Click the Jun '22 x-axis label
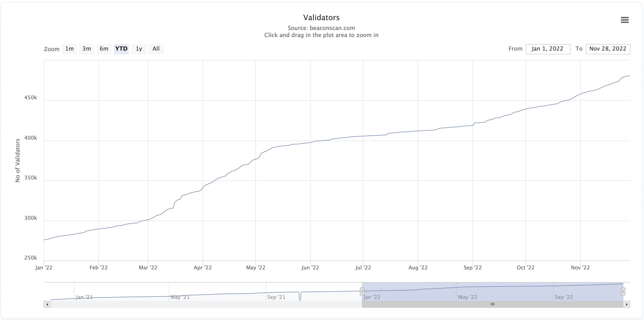644x320 pixels. coord(310,268)
